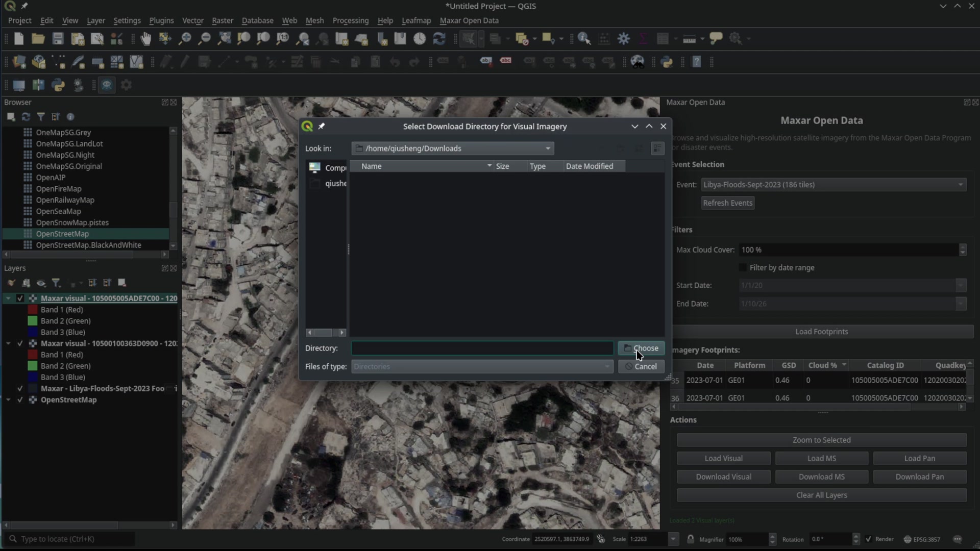Open Data Source Manager icon

coord(19,62)
